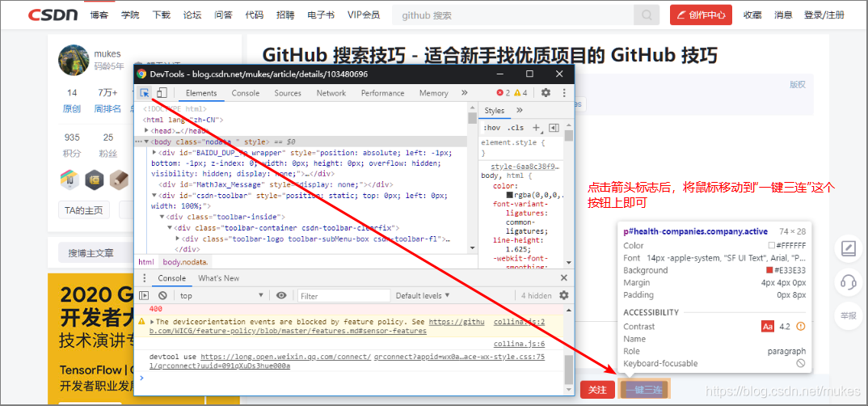Switch to the Performance tab
The height and width of the screenshot is (406, 868).
click(x=382, y=93)
